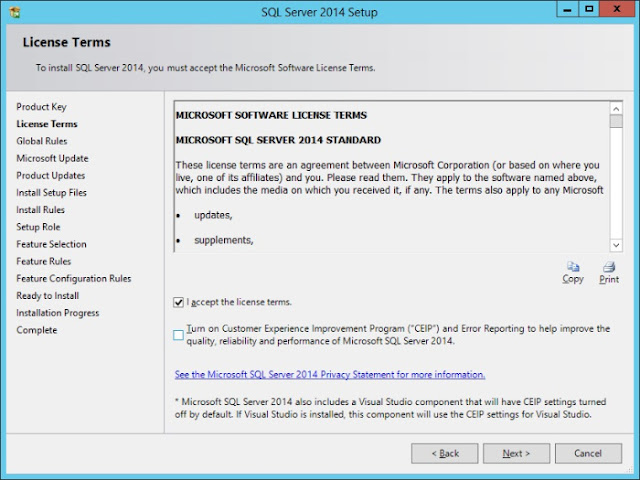Click the license text scroll up arrow

(616, 109)
